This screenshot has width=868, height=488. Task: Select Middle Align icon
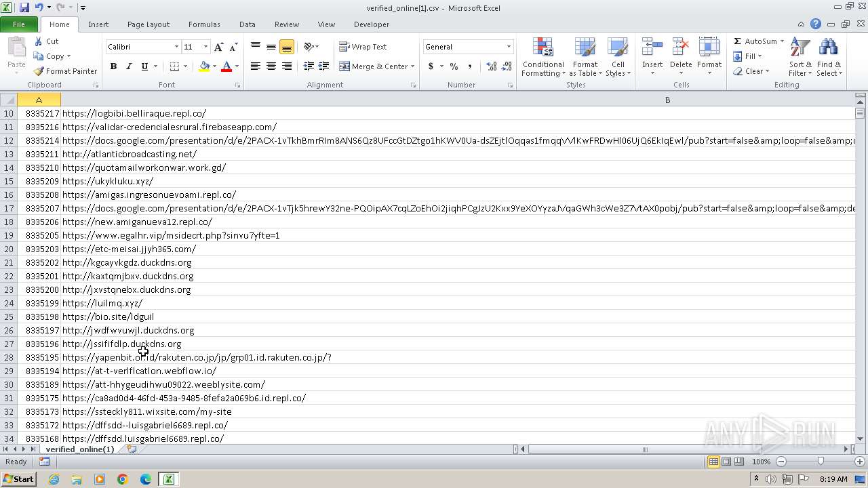[271, 47]
